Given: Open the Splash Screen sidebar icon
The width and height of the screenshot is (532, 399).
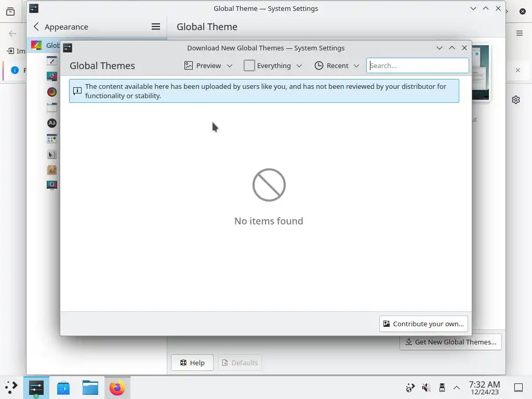Looking at the screenshot, I should [52, 185].
